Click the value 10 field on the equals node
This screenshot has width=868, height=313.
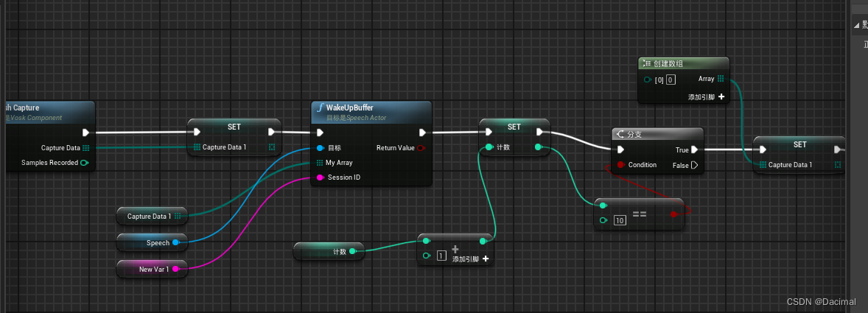tap(620, 221)
